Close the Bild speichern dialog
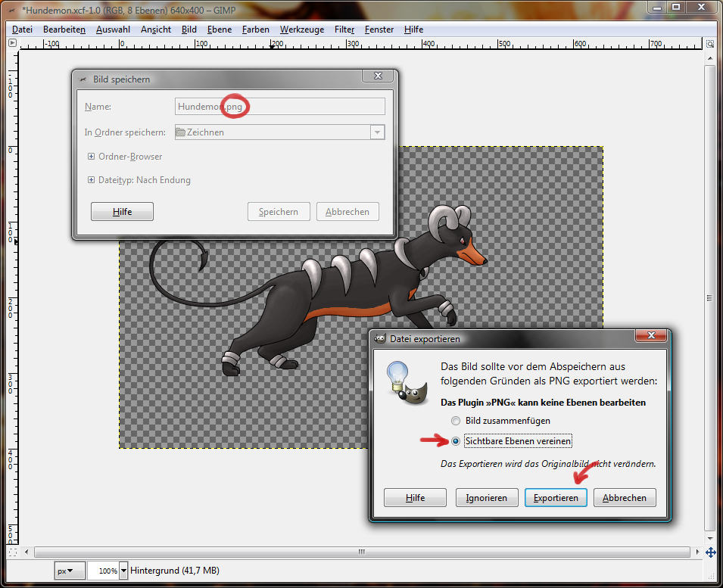Screen dimensions: 723x588 (x=378, y=76)
